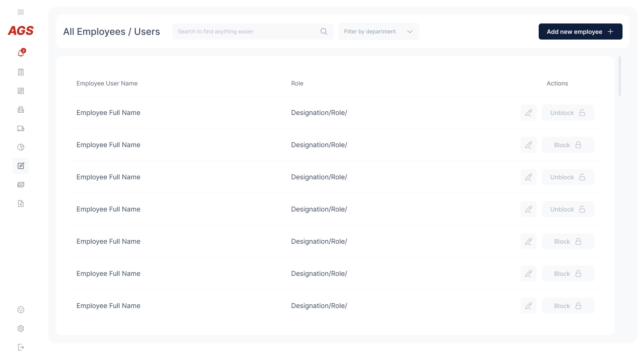Click the building icon in sidebar
The height and width of the screenshot is (362, 644).
point(21,110)
